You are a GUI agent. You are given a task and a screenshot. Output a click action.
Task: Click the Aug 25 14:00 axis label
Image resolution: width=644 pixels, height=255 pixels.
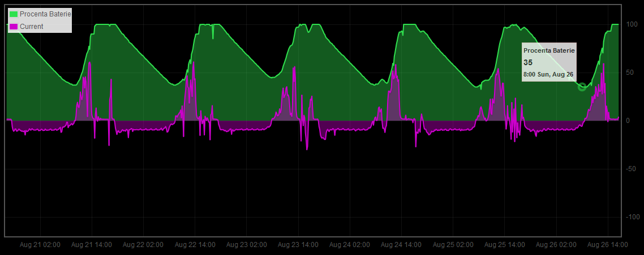coord(505,245)
